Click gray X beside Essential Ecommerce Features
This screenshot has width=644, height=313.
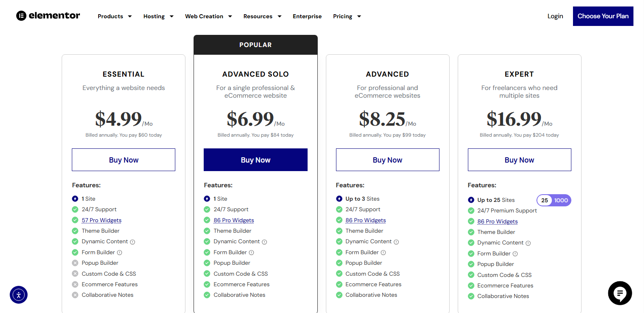pyautogui.click(x=75, y=284)
